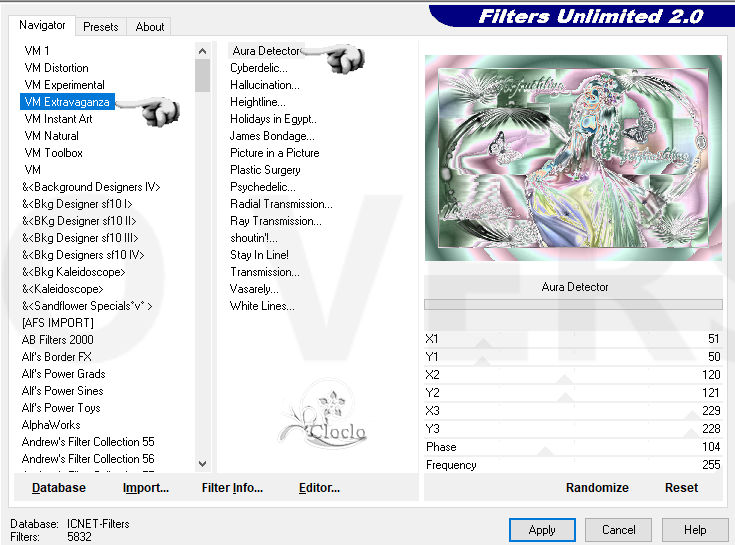Screen dimensions: 735x545
Task: Reset the filter parameters
Action: [x=682, y=488]
